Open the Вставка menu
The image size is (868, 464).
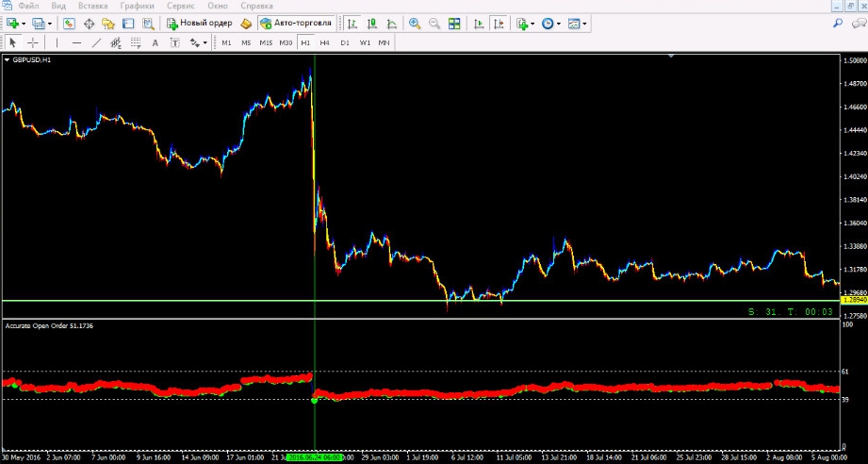click(x=92, y=6)
